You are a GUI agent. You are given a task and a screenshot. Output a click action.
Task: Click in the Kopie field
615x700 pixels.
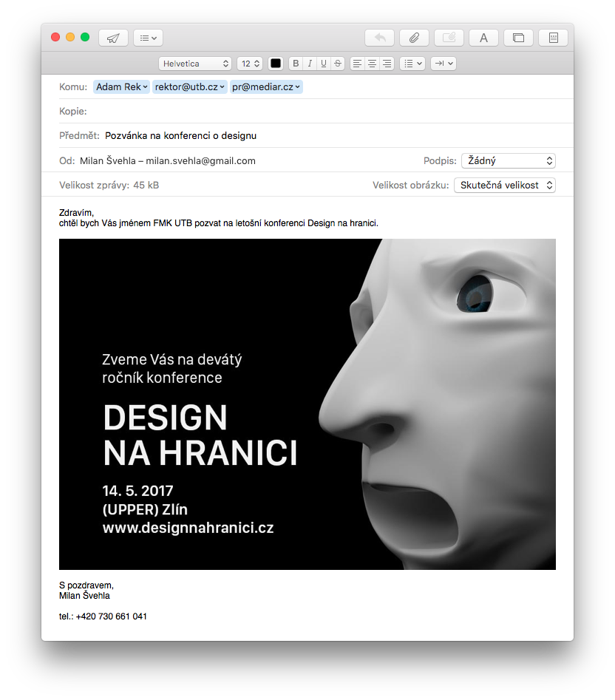click(x=325, y=111)
